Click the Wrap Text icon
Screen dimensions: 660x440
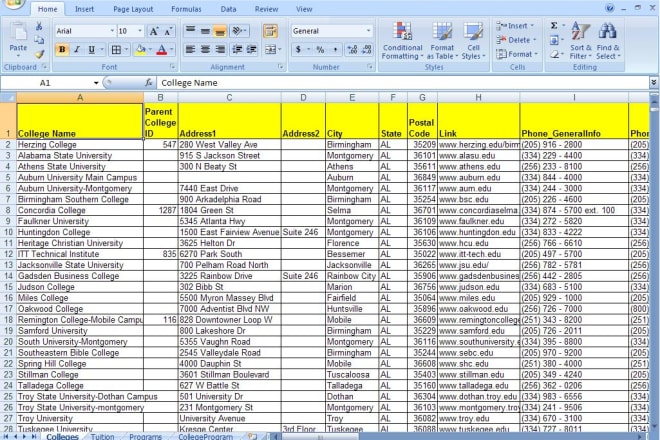(270, 31)
